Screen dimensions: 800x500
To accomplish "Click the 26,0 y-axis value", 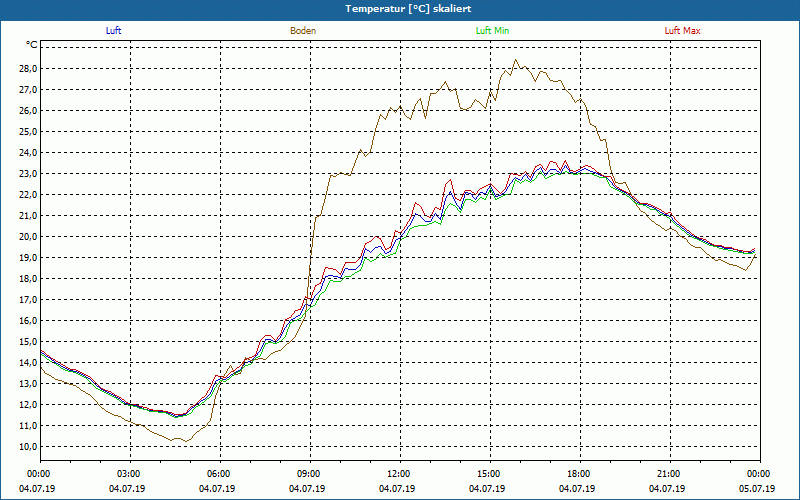I will (29, 111).
